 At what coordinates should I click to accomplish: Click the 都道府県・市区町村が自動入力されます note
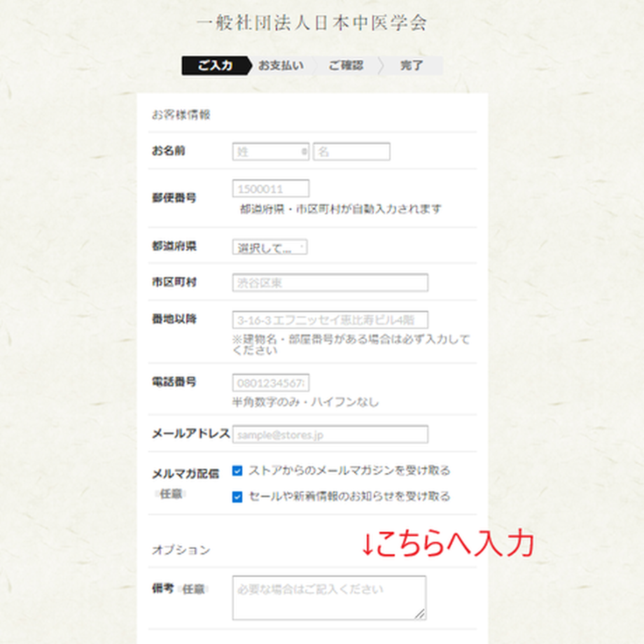coord(340,209)
